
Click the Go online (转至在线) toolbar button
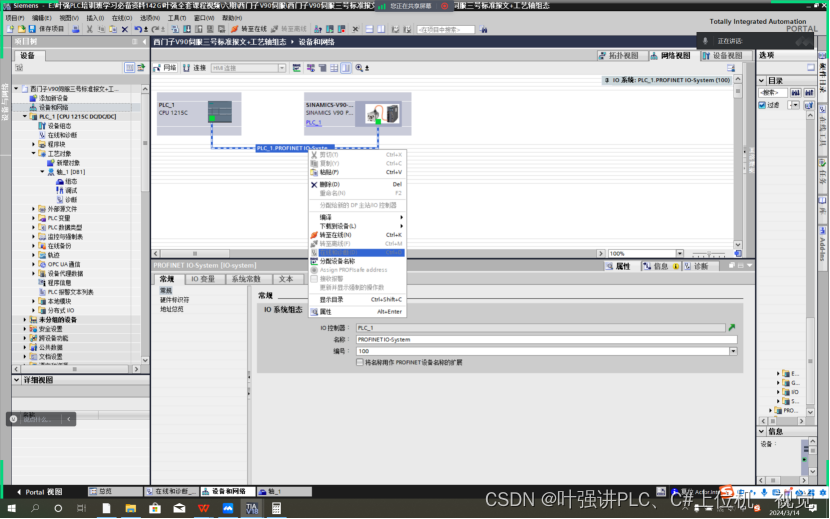click(249, 29)
